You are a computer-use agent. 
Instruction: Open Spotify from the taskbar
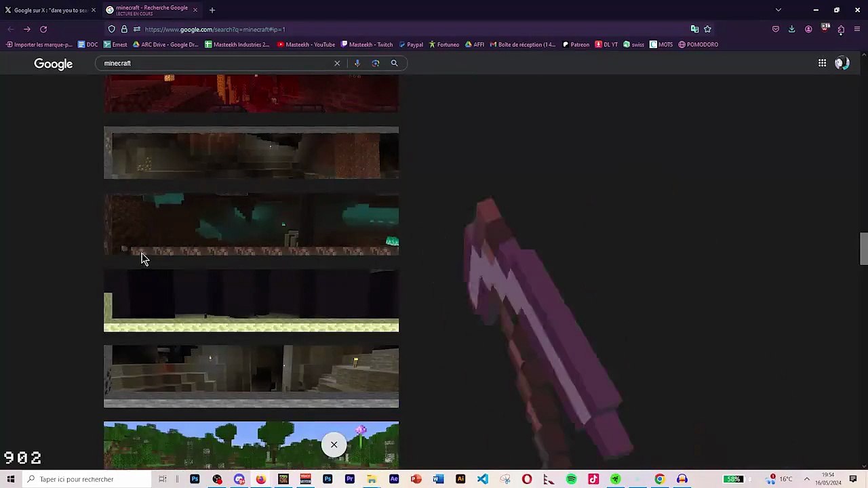[571, 479]
